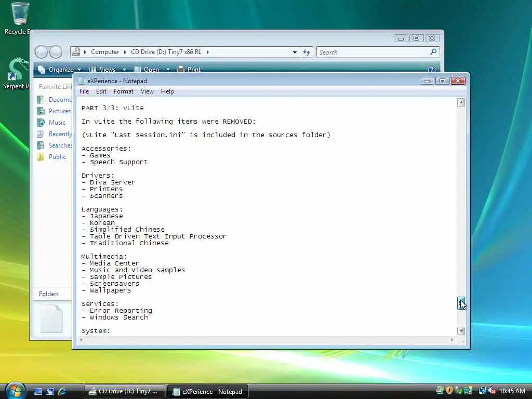This screenshot has width=532, height=399.
Task: Click the Print button in Explorer toolbar
Action: [x=189, y=69]
